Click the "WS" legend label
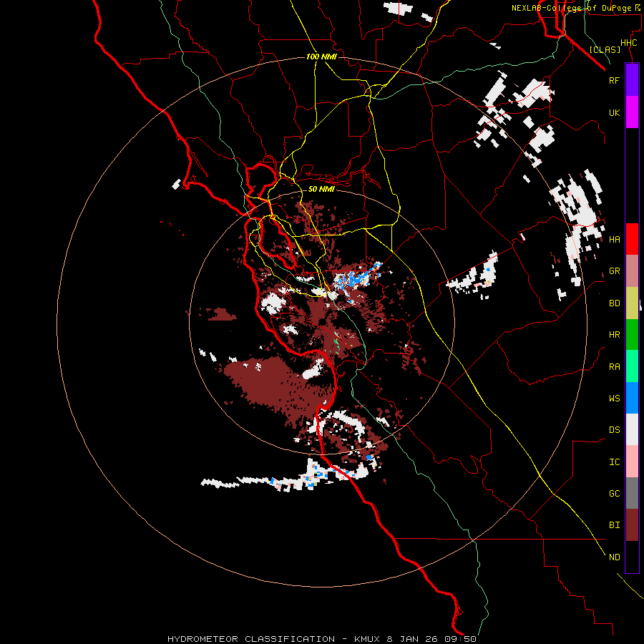Viewport: 644px width, 644px height. click(614, 399)
